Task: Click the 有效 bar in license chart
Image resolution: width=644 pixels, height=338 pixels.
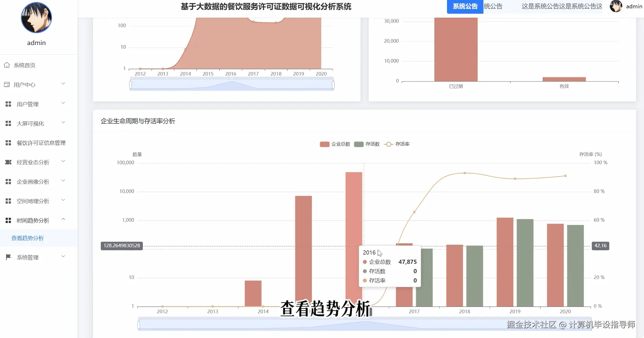Action: pyautogui.click(x=564, y=79)
